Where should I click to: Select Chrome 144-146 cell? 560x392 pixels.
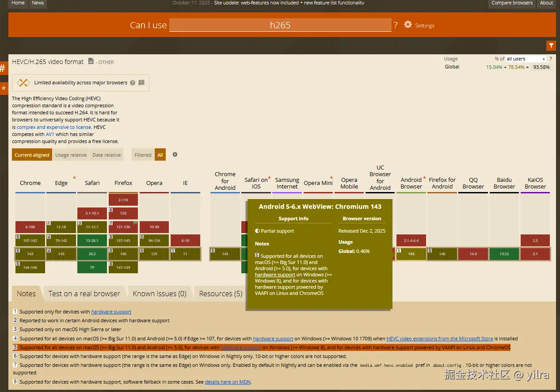click(30, 267)
